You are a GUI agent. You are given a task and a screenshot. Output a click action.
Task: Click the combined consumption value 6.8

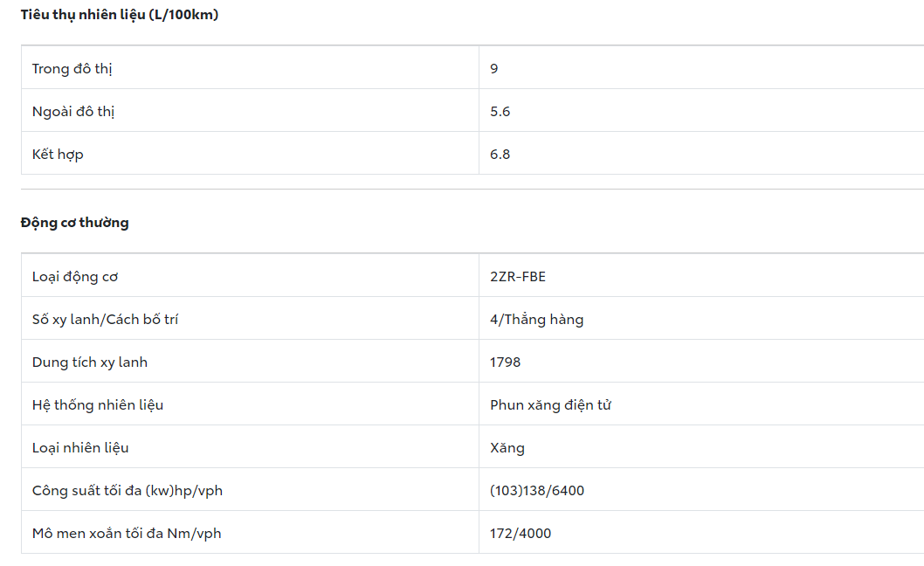[500, 154]
